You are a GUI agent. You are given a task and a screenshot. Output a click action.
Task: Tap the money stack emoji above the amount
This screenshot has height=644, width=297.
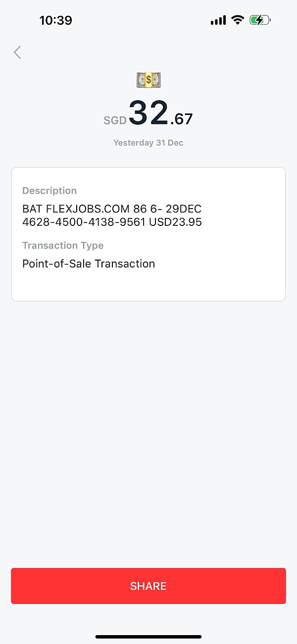tap(148, 79)
